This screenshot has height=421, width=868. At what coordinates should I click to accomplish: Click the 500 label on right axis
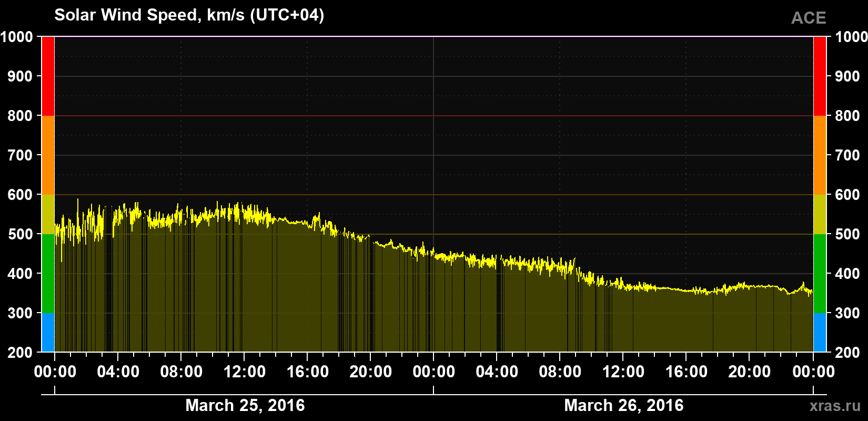[847, 234]
